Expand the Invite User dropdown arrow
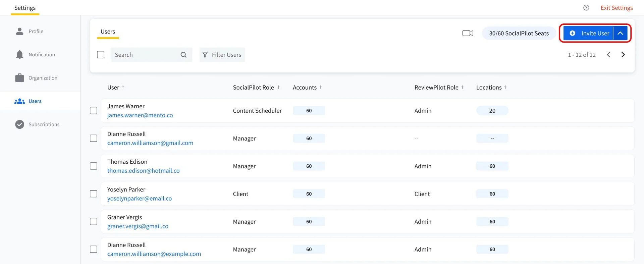The image size is (644, 264). (620, 33)
